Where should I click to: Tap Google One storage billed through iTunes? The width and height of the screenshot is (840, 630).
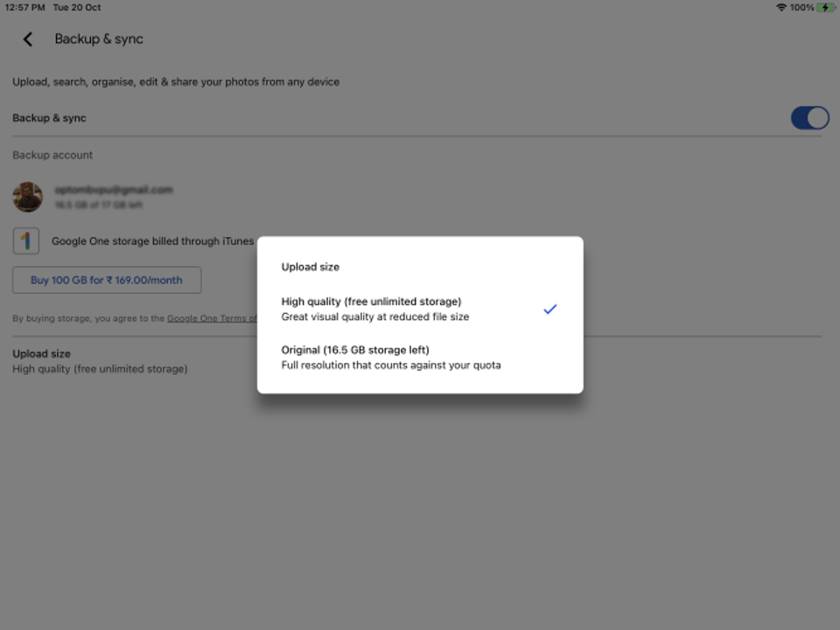[x=152, y=241]
